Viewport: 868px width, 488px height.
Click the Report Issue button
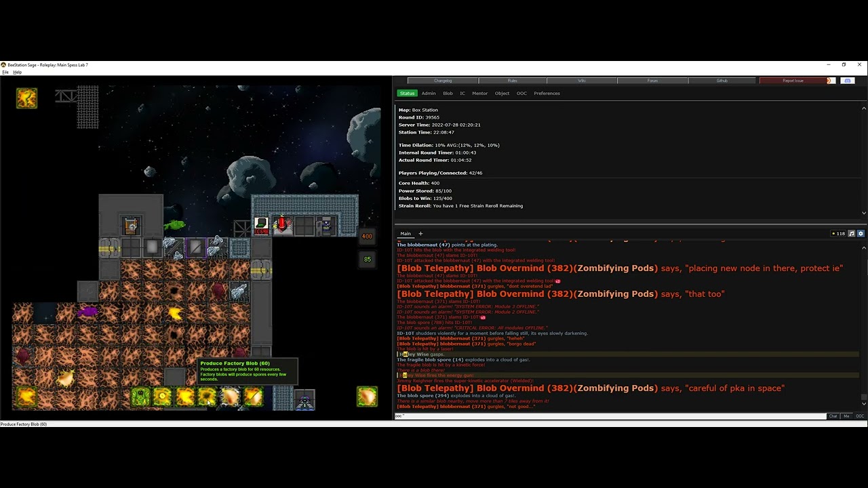click(793, 81)
